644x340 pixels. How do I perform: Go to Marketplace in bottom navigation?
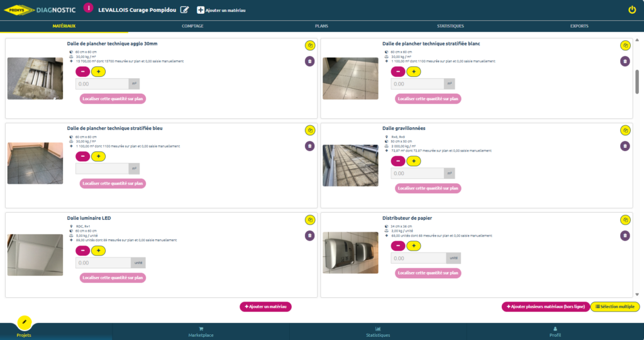(201, 332)
